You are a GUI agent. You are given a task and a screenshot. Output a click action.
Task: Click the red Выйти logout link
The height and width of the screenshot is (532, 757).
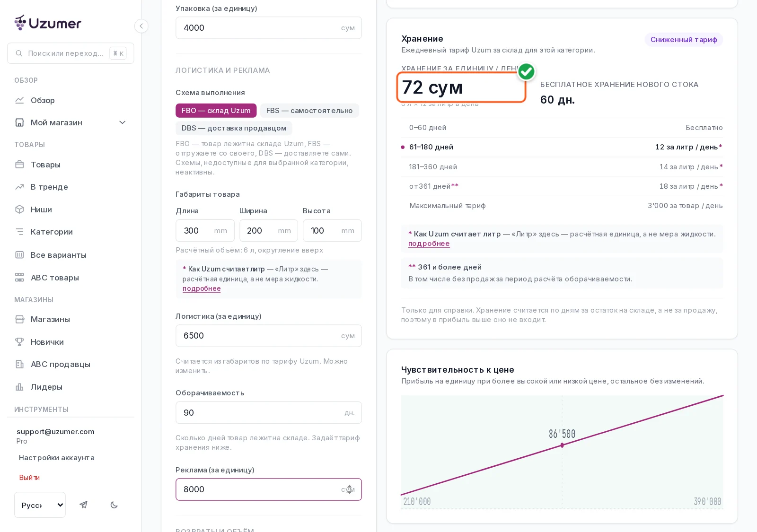point(29,478)
